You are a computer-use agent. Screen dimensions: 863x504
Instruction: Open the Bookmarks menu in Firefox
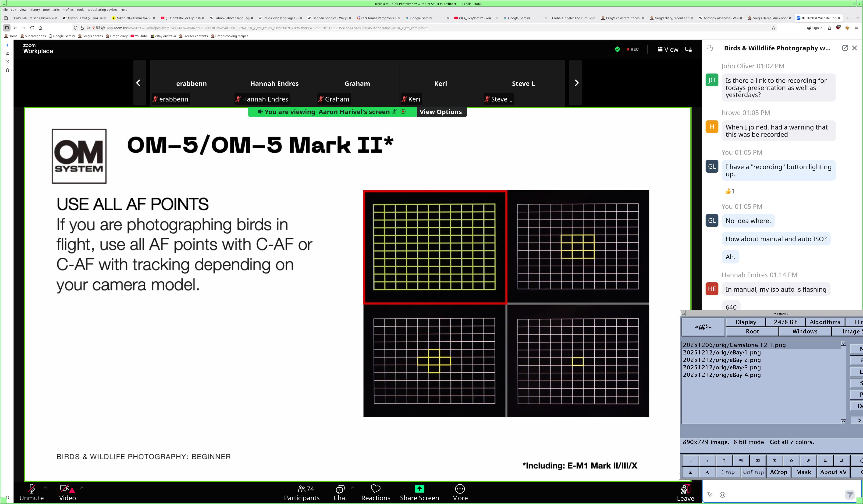51,10
